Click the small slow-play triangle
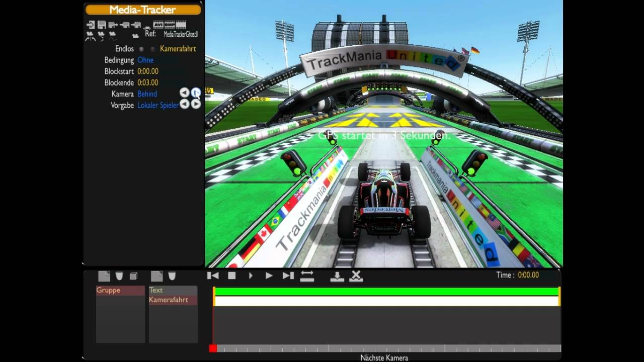 click(251, 276)
